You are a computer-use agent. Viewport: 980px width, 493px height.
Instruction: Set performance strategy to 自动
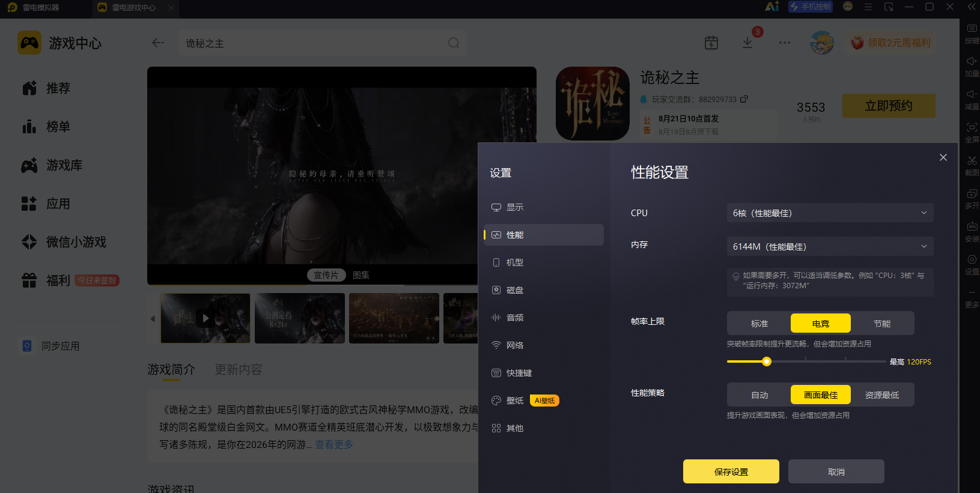tap(759, 395)
